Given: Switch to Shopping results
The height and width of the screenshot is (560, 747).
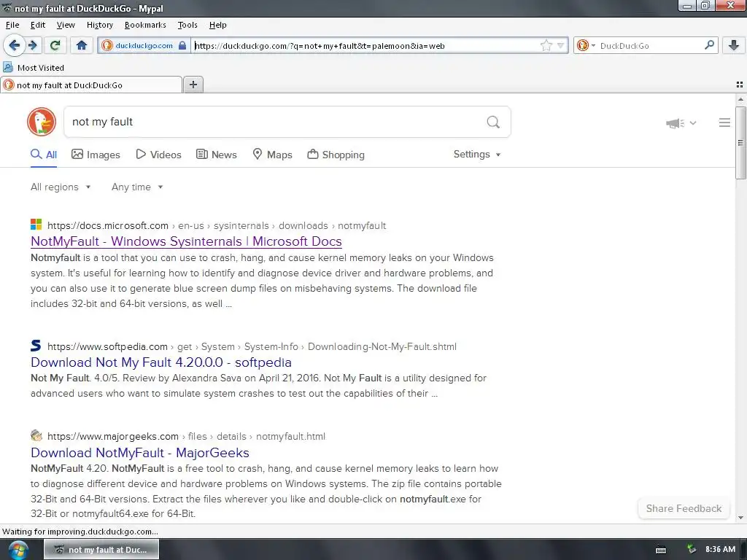Looking at the screenshot, I should (x=336, y=155).
